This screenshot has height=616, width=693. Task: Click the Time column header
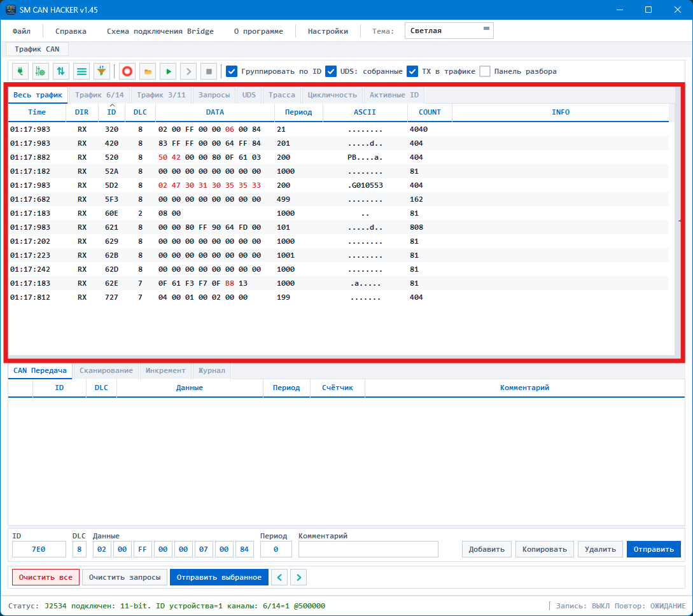(37, 112)
